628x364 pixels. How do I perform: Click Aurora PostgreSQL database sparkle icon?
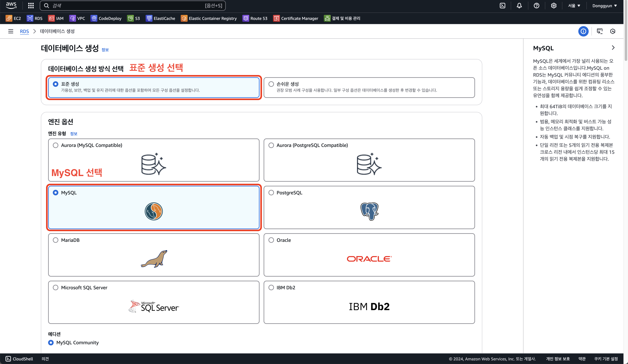click(369, 164)
